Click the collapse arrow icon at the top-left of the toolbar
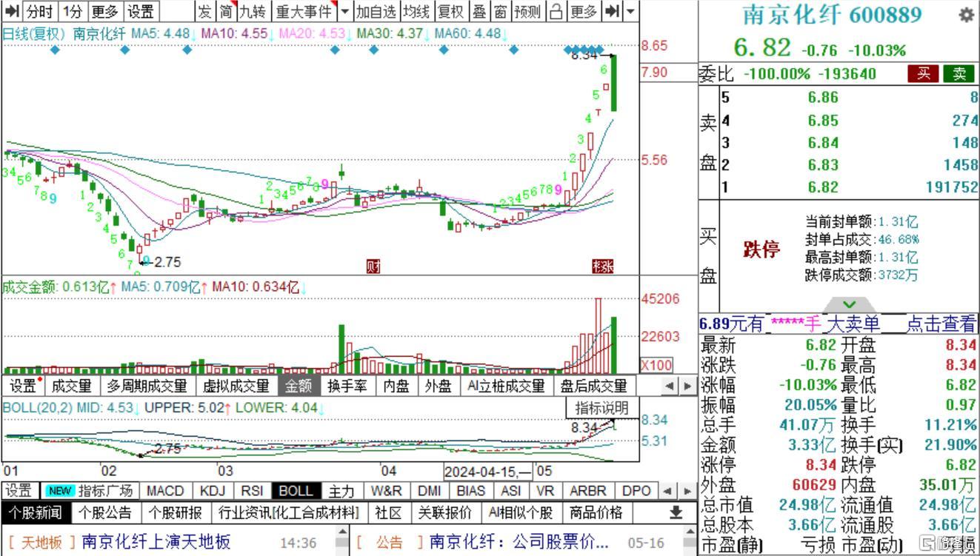 point(13,11)
